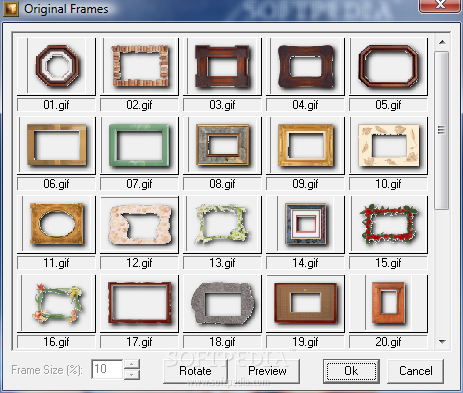Increase Frame Size with up arrow
Viewport: 463px width, 393px height.
pos(132,364)
